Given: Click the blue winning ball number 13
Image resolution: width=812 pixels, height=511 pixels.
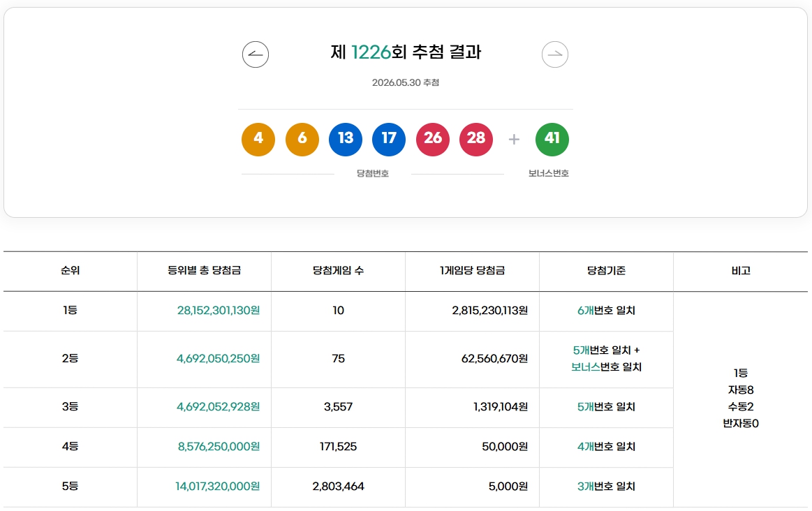Looking at the screenshot, I should coord(346,140).
